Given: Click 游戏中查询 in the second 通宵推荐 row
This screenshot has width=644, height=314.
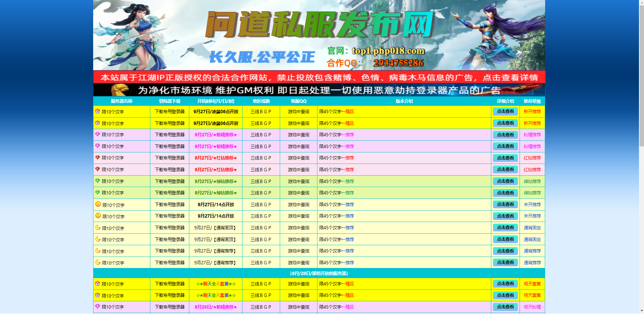Looking at the screenshot, I should [x=299, y=263].
